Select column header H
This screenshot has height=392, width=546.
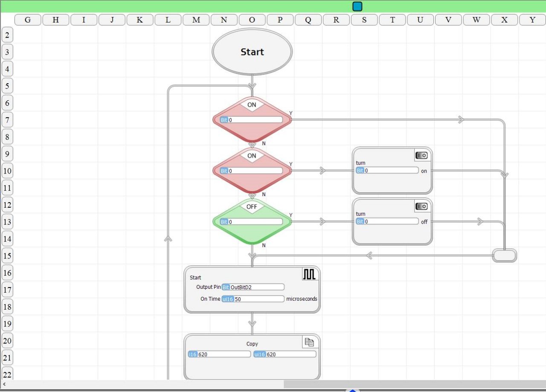click(56, 20)
